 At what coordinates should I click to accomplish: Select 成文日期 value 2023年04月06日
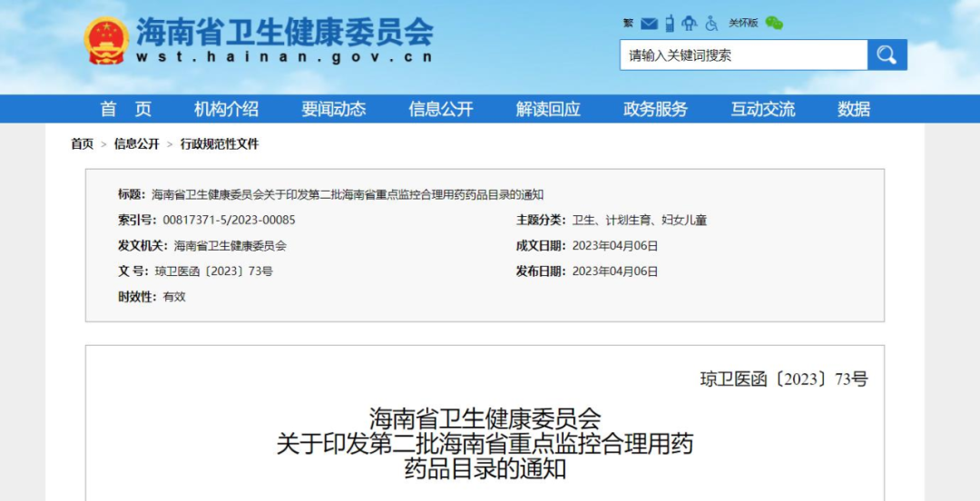tap(615, 246)
